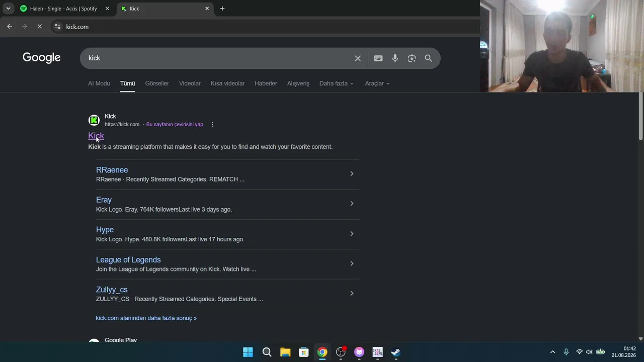Open the Hype sitelink
The width and height of the screenshot is (644, 362).
coord(105,230)
